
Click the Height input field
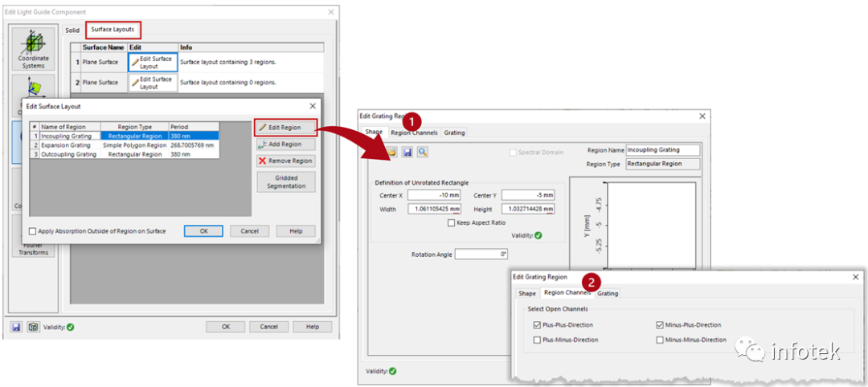528,209
